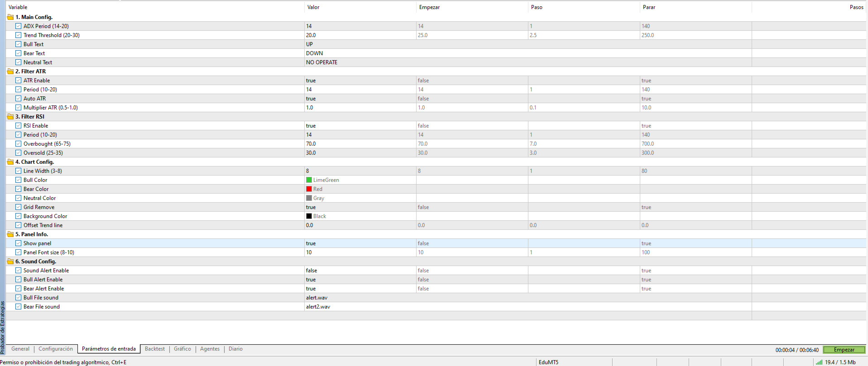The width and height of the screenshot is (868, 366).
Task: Click the NO OPERATE value
Action: pos(321,62)
